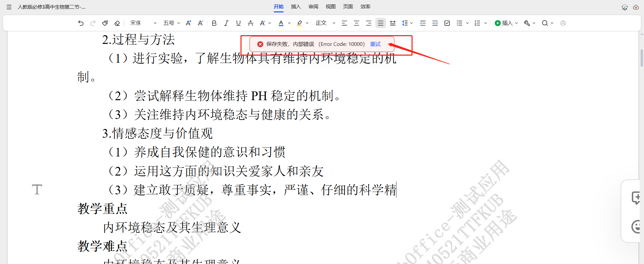Apply distributed alignment
The height and width of the screenshot is (264, 644).
pyautogui.click(x=393, y=23)
